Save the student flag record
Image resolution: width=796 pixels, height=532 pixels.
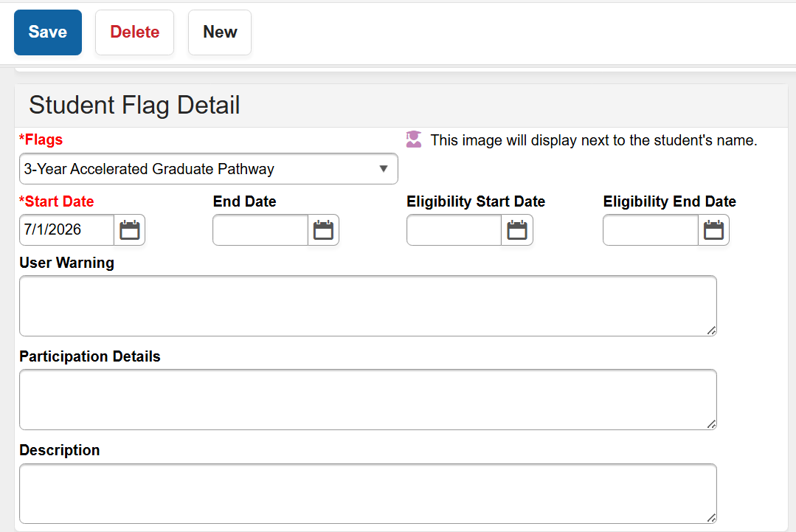pos(48,32)
